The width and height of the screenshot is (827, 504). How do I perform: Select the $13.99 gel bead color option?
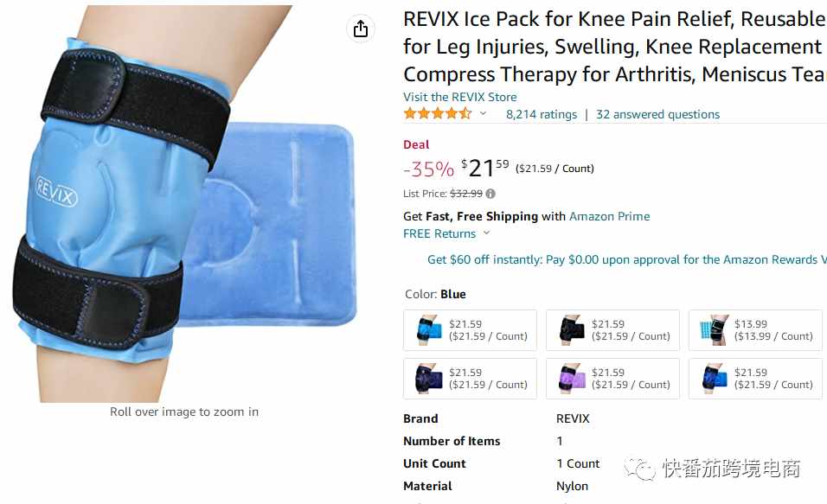755,330
